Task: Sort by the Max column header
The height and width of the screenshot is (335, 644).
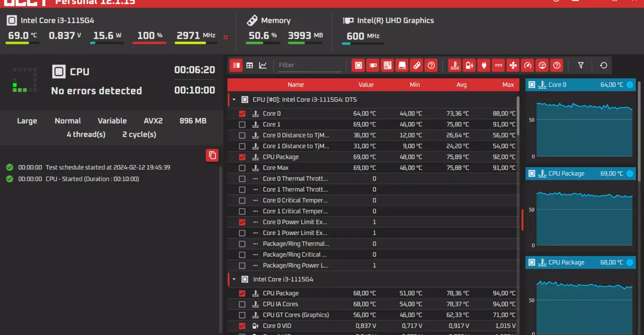Action: pos(508,85)
